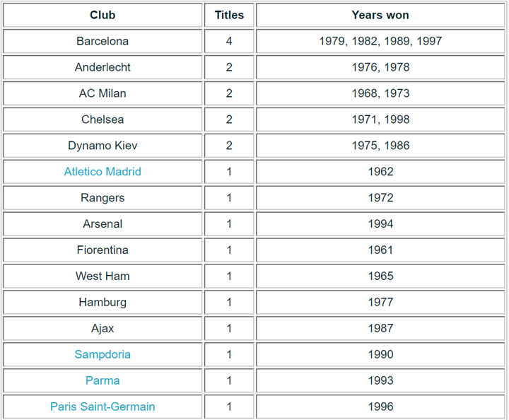509x420 pixels.
Task: Click the Club column header
Action: pos(103,15)
